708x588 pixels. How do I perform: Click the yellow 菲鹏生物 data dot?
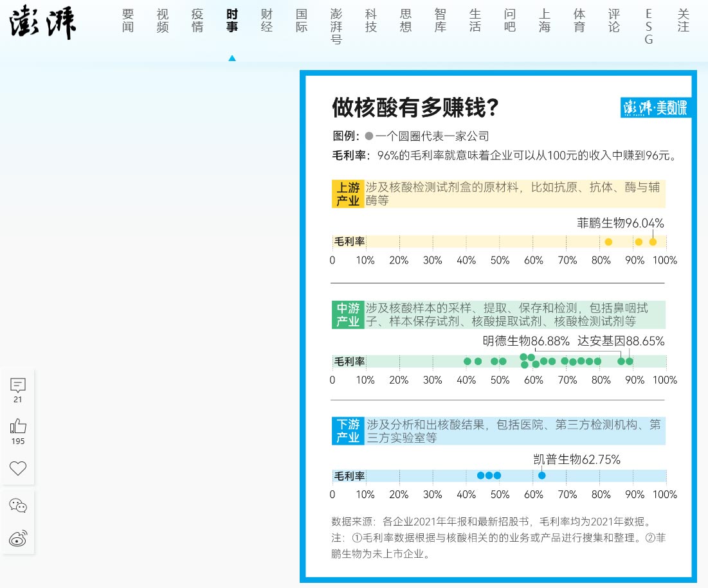pos(653,242)
